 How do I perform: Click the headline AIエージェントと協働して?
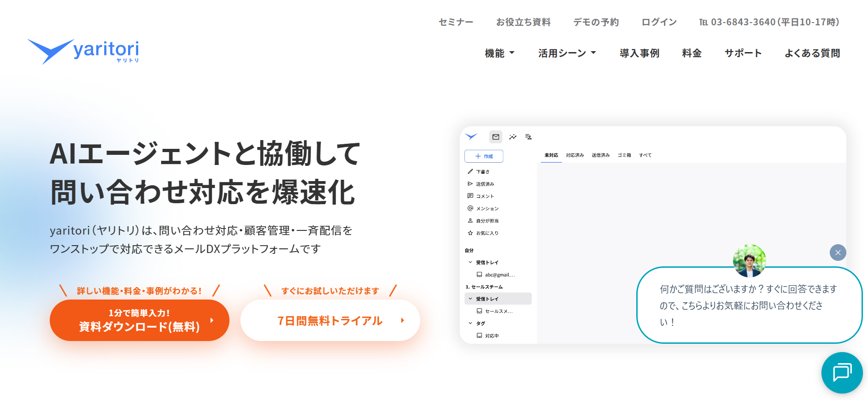(205, 153)
